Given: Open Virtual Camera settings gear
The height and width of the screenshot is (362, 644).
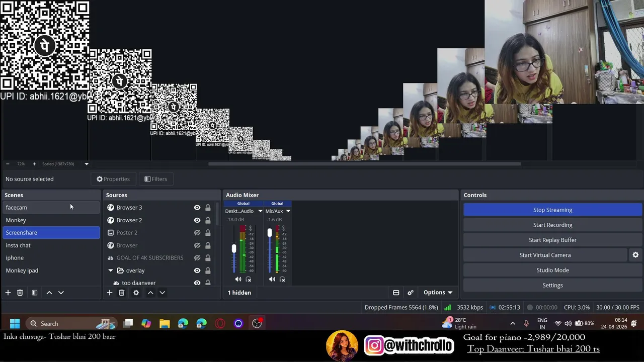Looking at the screenshot, I should (x=635, y=255).
